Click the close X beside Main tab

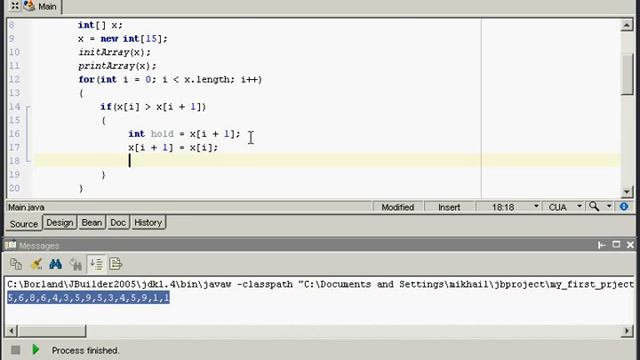coord(15,6)
